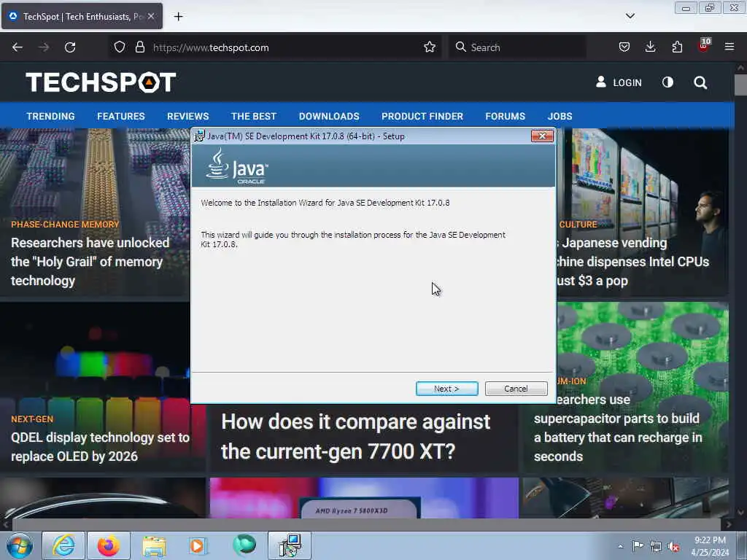Click the grayed forward navigation arrow

coord(44,47)
